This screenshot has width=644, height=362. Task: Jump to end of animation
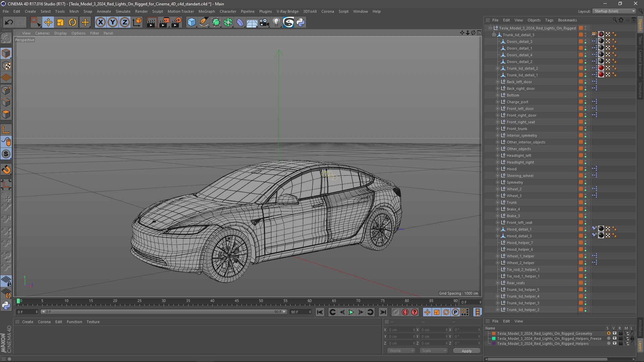(x=383, y=312)
